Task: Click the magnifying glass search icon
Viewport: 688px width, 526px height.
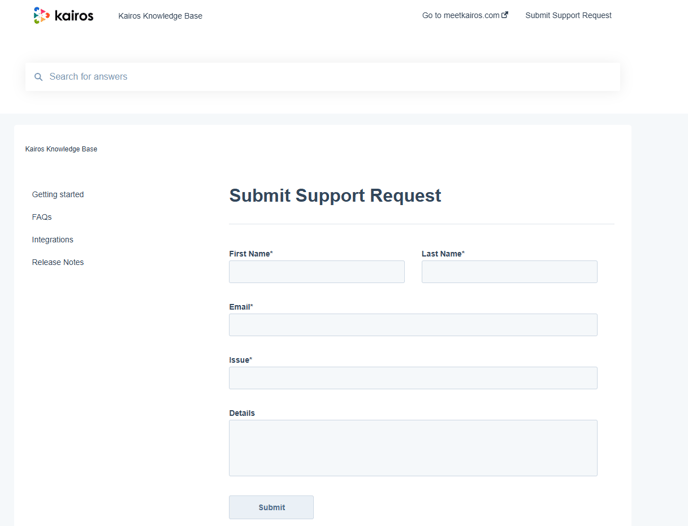Action: (39, 77)
